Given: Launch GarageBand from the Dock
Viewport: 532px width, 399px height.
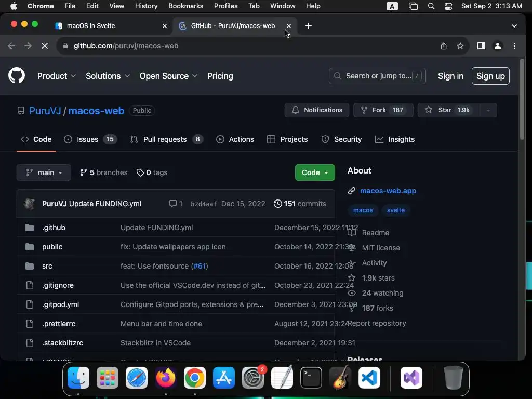Looking at the screenshot, I should pyautogui.click(x=340, y=378).
